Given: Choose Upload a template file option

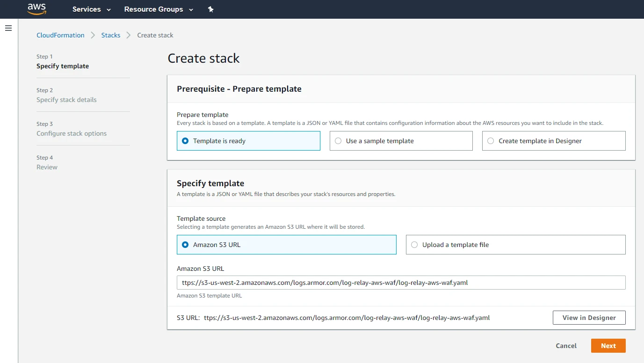Looking at the screenshot, I should click(414, 245).
